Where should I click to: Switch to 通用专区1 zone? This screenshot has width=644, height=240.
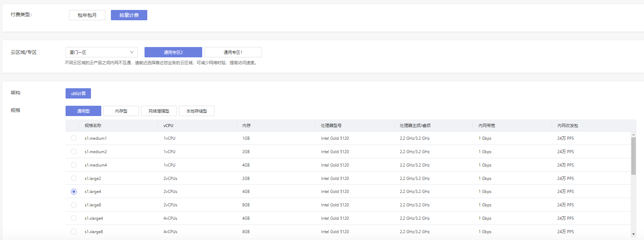(233, 52)
